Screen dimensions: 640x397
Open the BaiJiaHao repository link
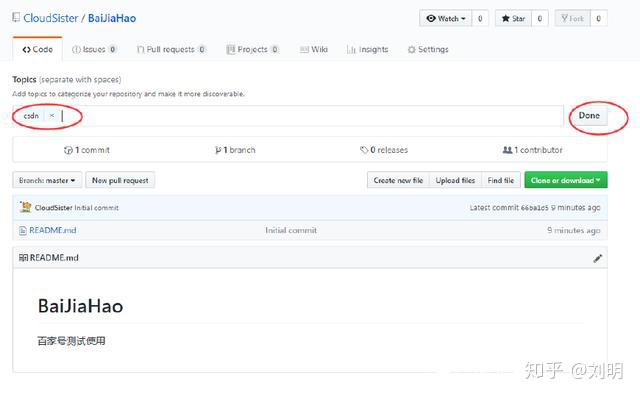click(x=112, y=18)
